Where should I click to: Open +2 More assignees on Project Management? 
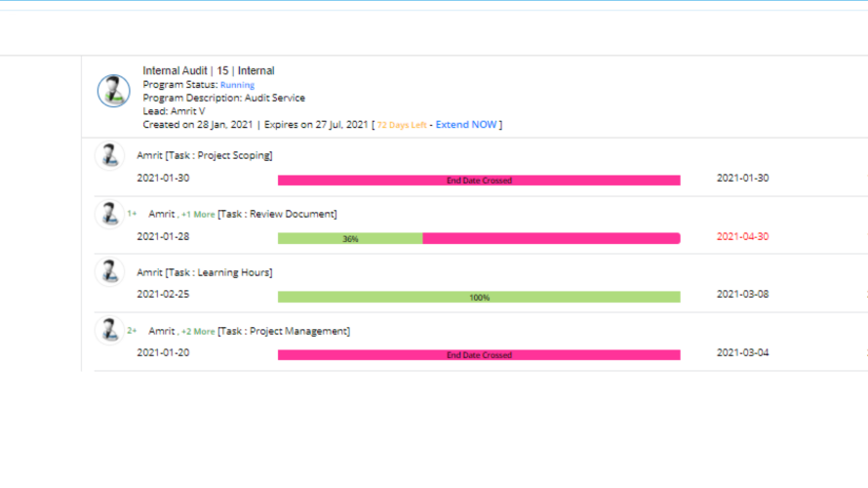198,331
